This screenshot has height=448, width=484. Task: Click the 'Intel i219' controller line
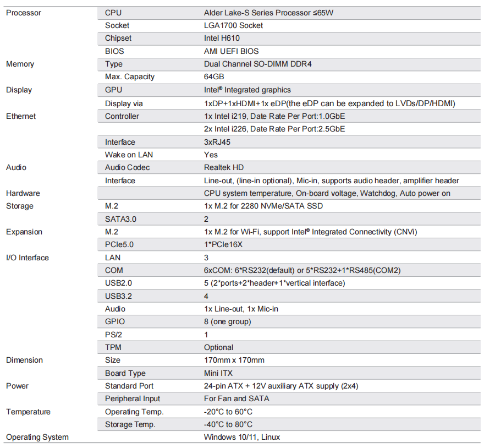(274, 116)
